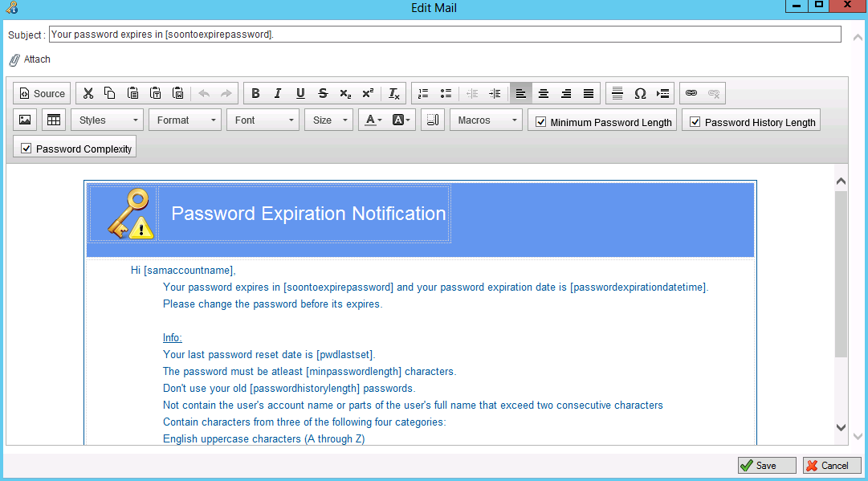Disable Password History Length
This screenshot has height=481, width=868.
click(695, 121)
